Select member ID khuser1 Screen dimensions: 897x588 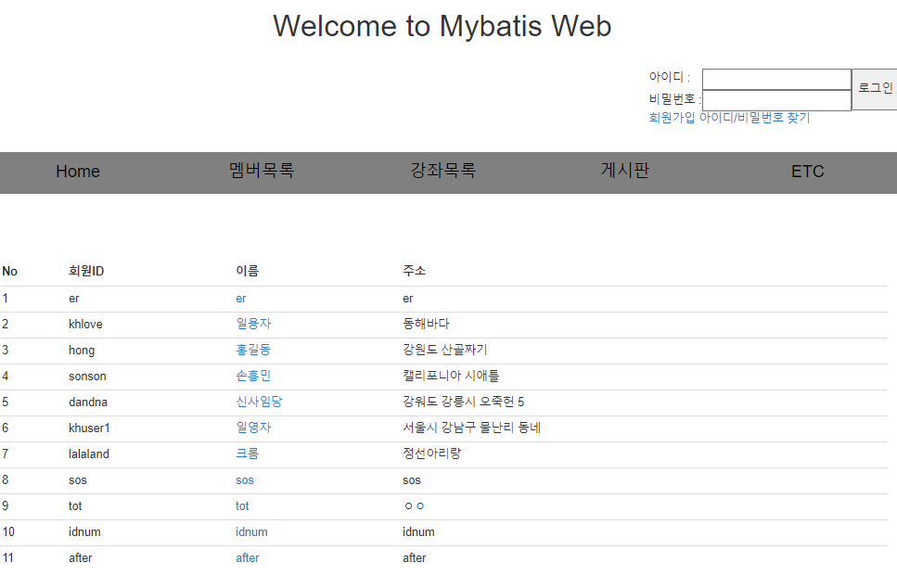[x=89, y=428]
